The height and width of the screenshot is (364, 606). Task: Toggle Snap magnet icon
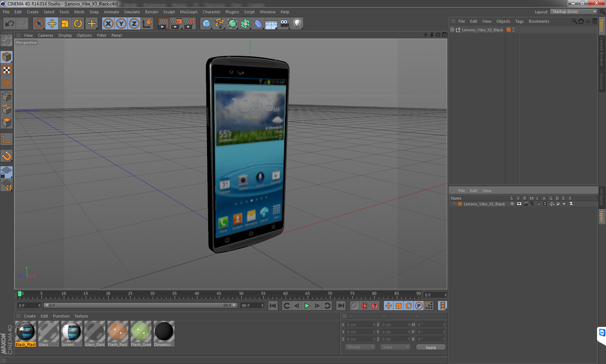point(6,156)
